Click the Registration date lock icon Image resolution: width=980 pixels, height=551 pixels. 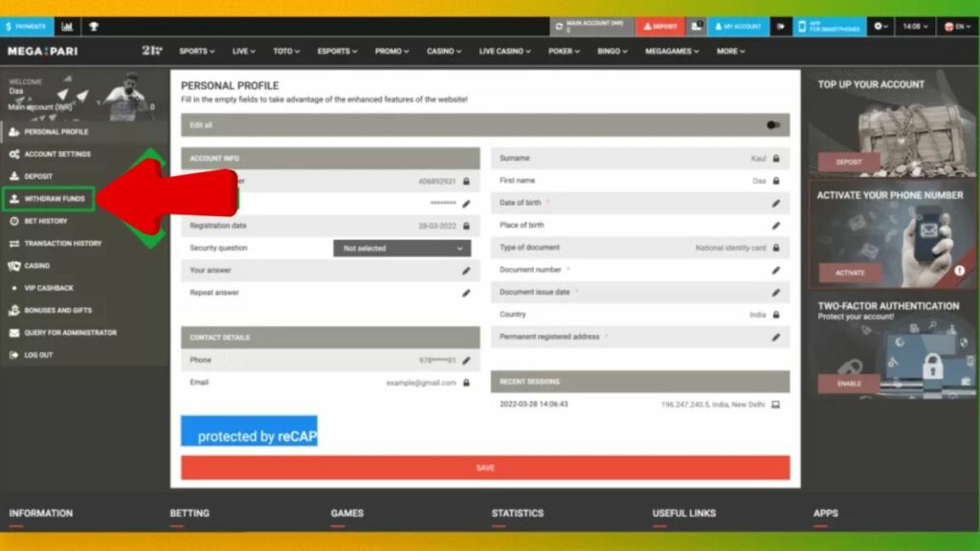pos(466,226)
